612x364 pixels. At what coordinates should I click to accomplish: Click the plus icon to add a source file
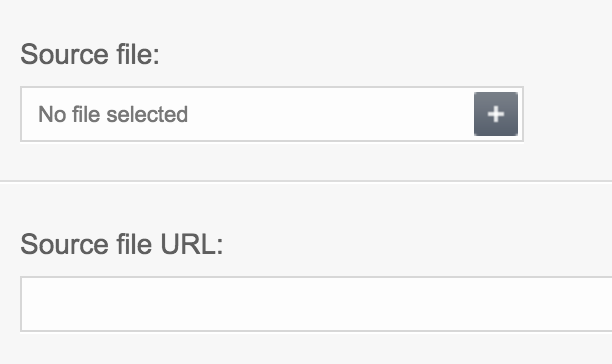[x=496, y=114]
